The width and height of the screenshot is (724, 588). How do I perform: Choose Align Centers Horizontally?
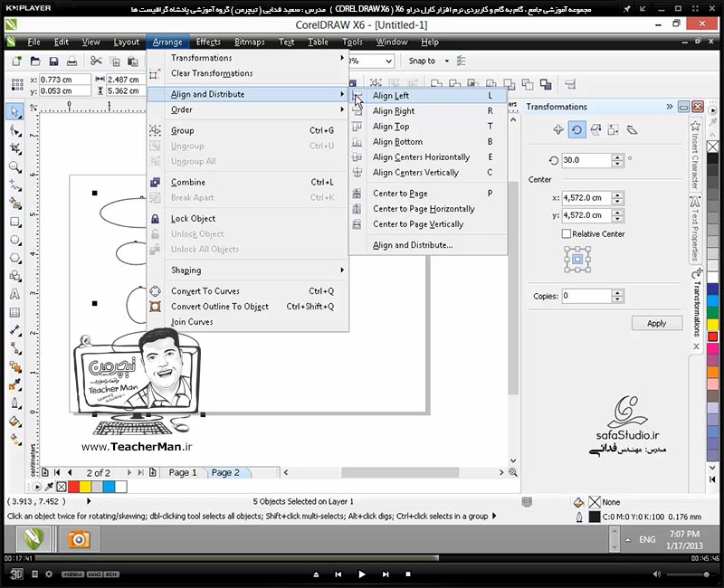point(428,156)
